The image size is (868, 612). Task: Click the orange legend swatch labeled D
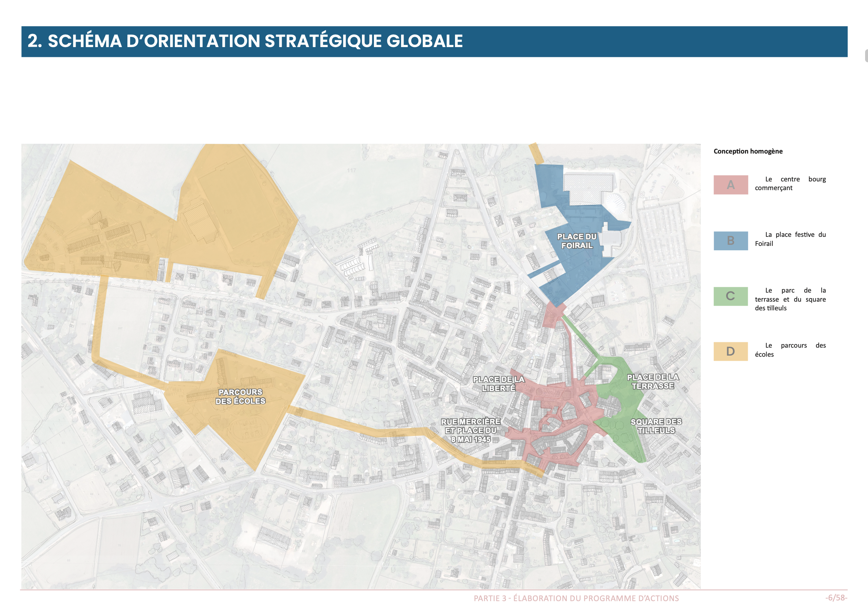(x=730, y=351)
